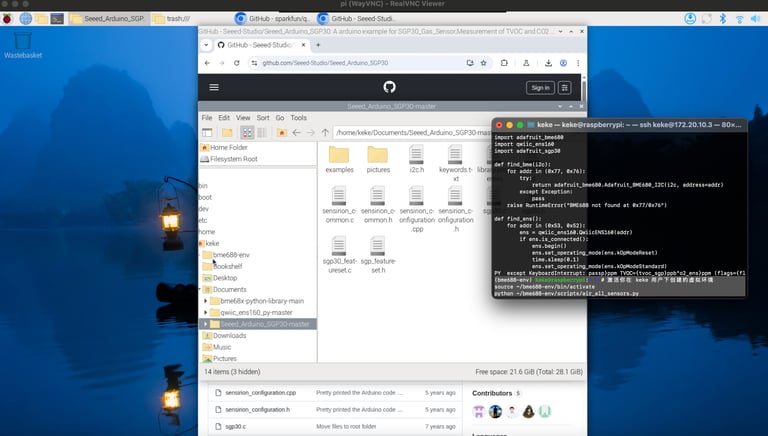Open GitHub appearance settings icon beside Sign in

tap(564, 88)
